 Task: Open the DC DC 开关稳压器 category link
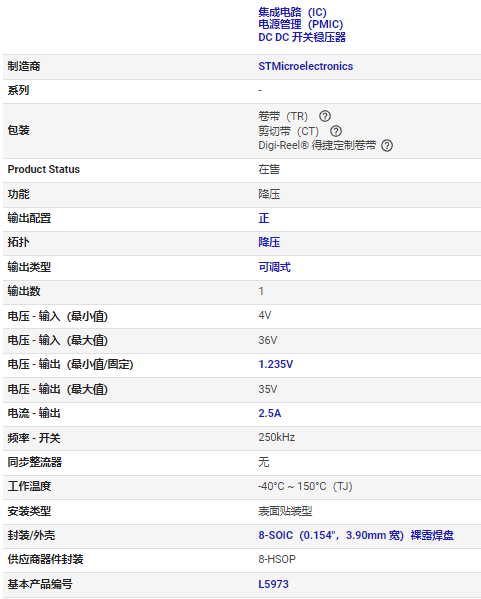click(x=302, y=37)
